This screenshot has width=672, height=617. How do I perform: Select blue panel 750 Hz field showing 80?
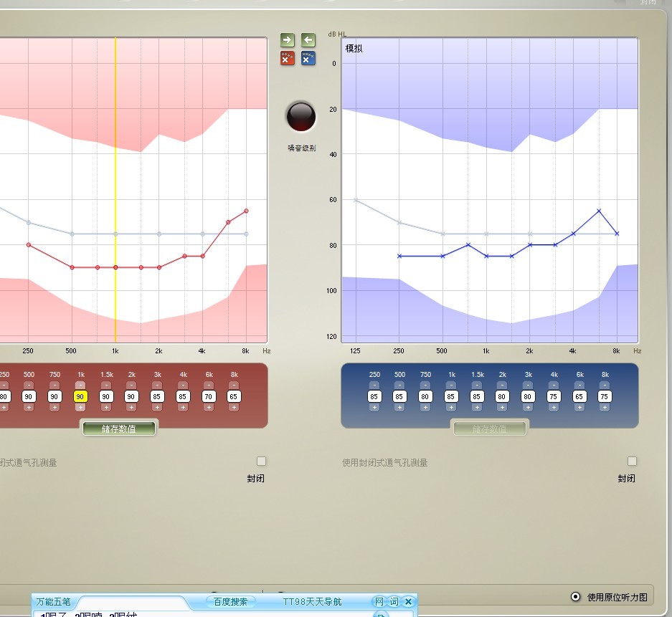(x=425, y=396)
